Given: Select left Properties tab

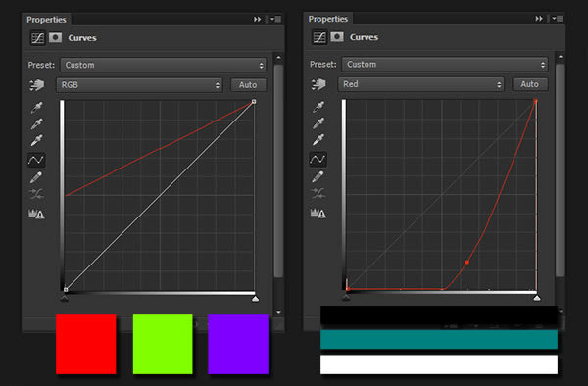Looking at the screenshot, I should pos(46,20).
